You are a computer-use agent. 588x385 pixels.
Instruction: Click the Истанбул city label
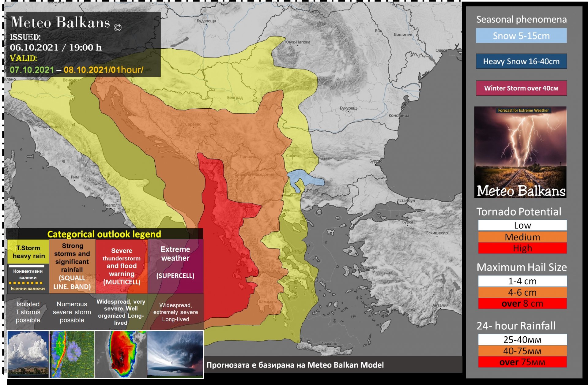(406, 201)
